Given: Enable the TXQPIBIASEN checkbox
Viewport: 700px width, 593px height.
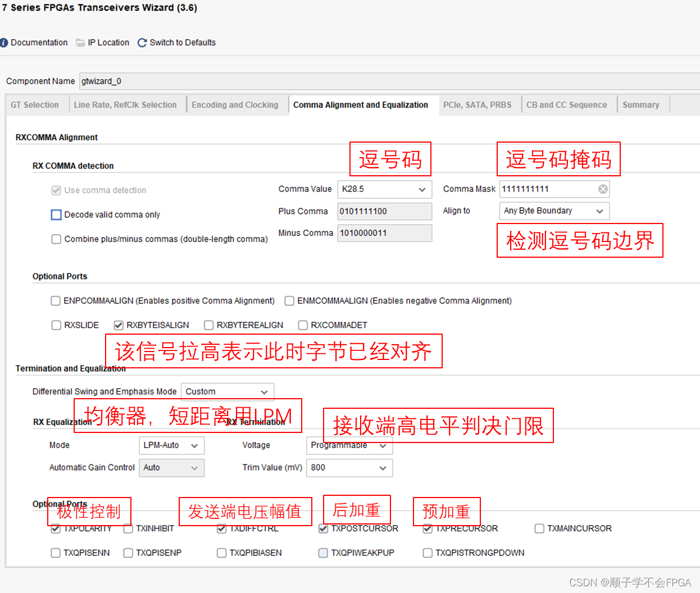Looking at the screenshot, I should pos(222,553).
